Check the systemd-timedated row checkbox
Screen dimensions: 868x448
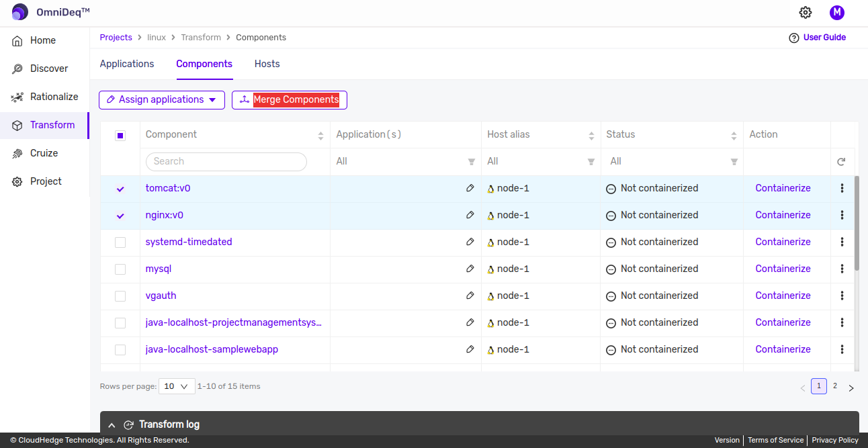pyautogui.click(x=120, y=242)
